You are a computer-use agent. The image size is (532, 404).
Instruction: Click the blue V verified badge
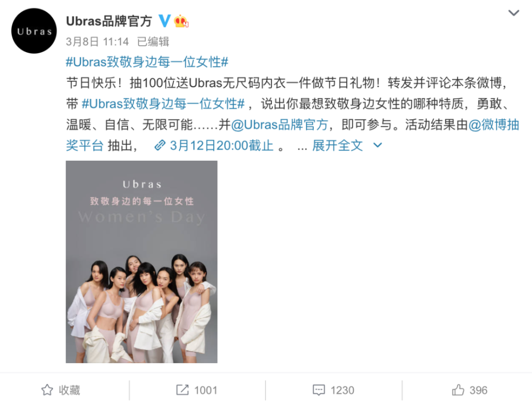165,21
